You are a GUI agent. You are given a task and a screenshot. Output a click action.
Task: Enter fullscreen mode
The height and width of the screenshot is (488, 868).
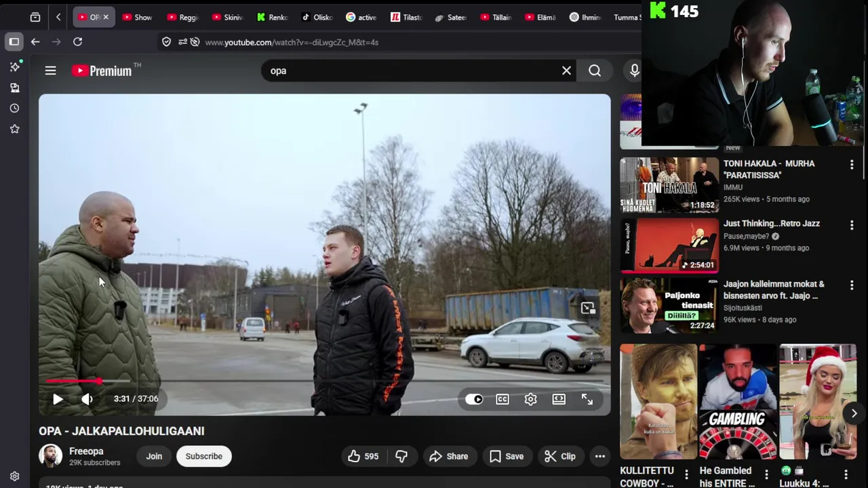[x=587, y=399]
